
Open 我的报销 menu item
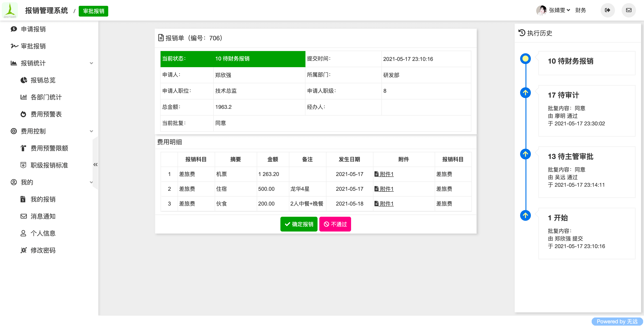click(43, 199)
